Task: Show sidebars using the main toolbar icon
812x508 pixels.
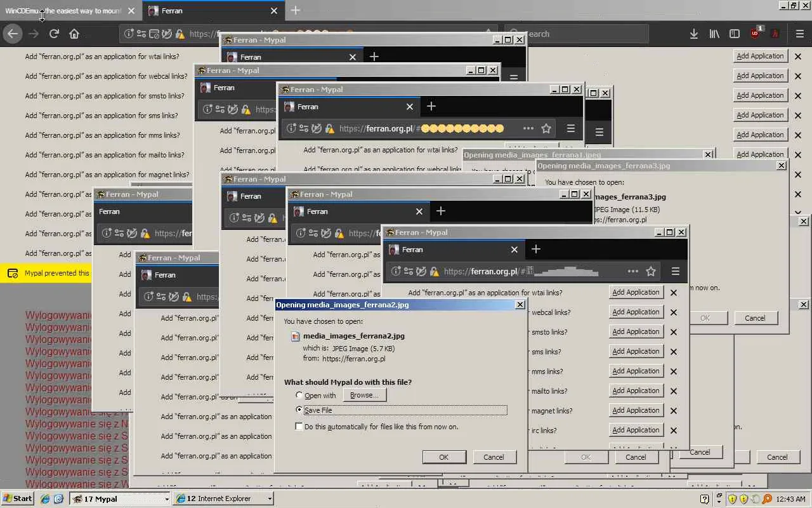Action: 735,34
